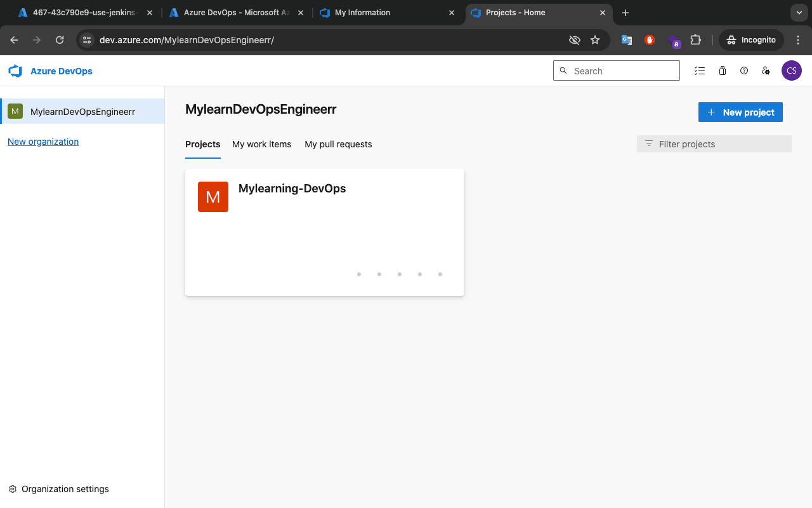Open Organization settings link
The height and width of the screenshot is (508, 812).
click(x=65, y=489)
